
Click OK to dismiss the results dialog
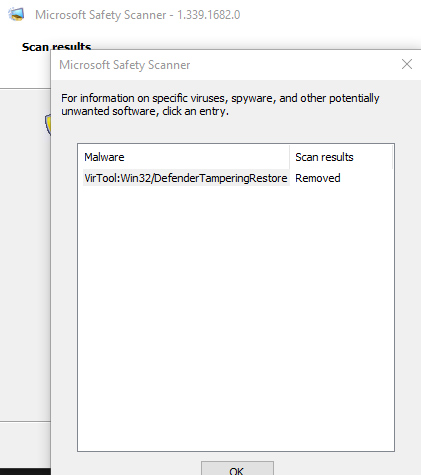[x=237, y=468]
